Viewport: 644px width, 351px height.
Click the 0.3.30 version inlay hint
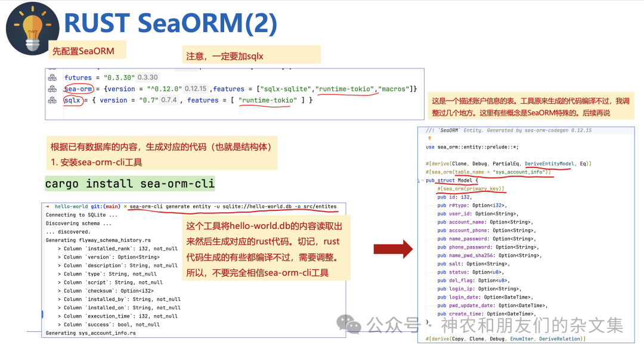[147, 77]
